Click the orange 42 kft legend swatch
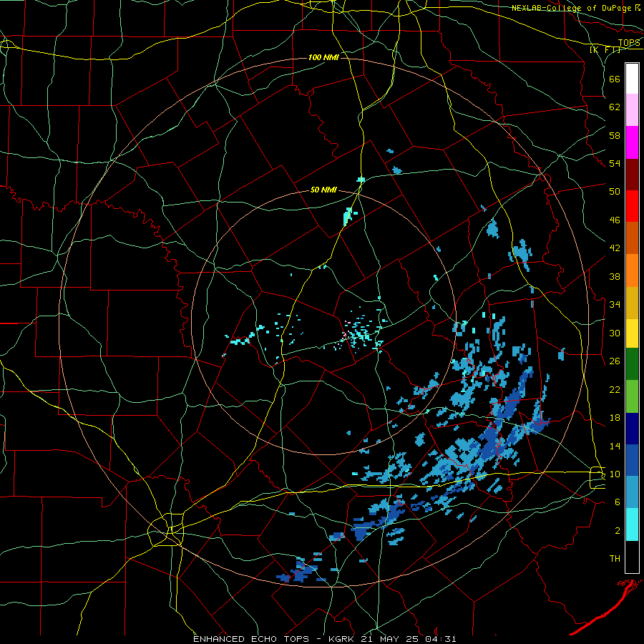Screen dimensions: 644x644 tap(632, 270)
